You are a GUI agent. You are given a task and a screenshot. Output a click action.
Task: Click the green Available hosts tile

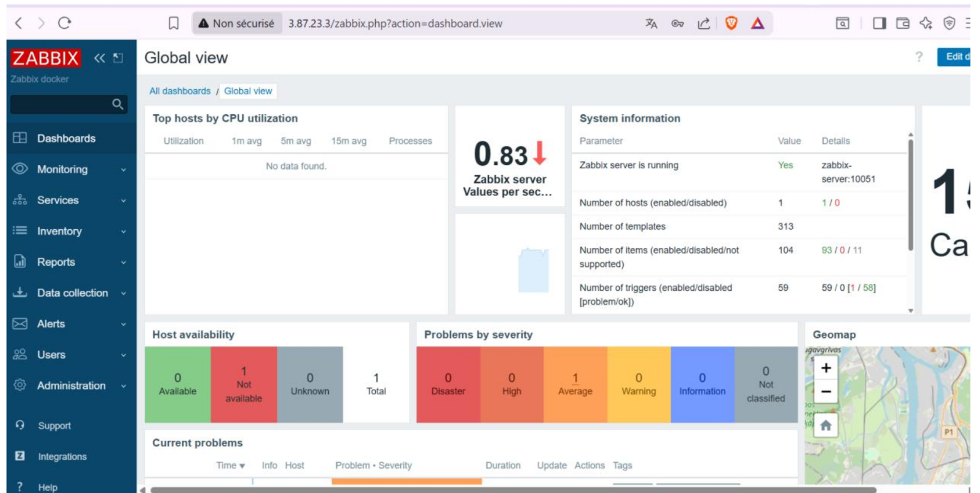tap(178, 384)
